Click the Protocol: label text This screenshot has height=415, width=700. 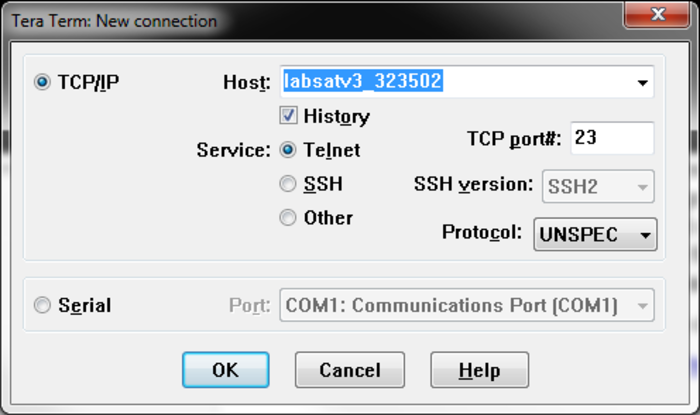[482, 232]
